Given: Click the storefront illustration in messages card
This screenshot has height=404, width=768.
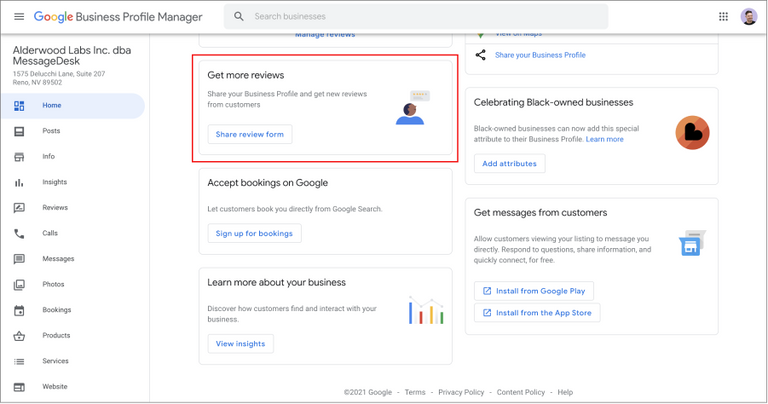Looking at the screenshot, I should (692, 243).
